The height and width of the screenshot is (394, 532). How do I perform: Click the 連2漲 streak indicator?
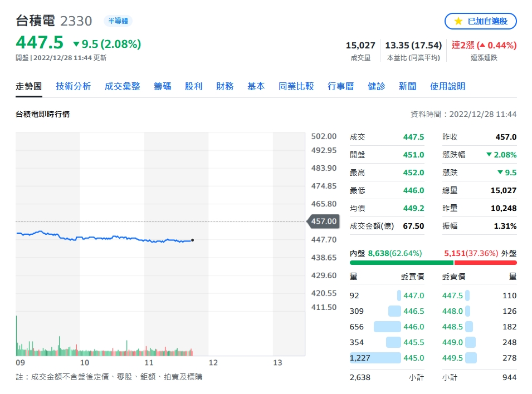tap(484, 45)
